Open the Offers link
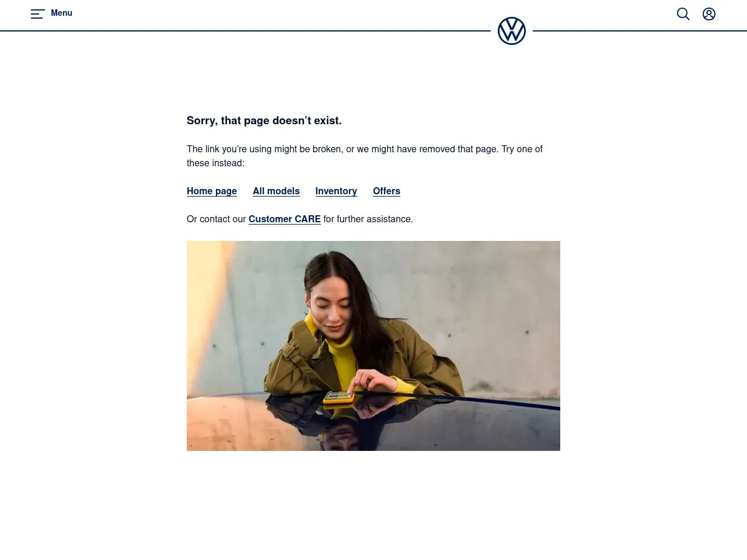The image size is (747, 560). (x=386, y=191)
